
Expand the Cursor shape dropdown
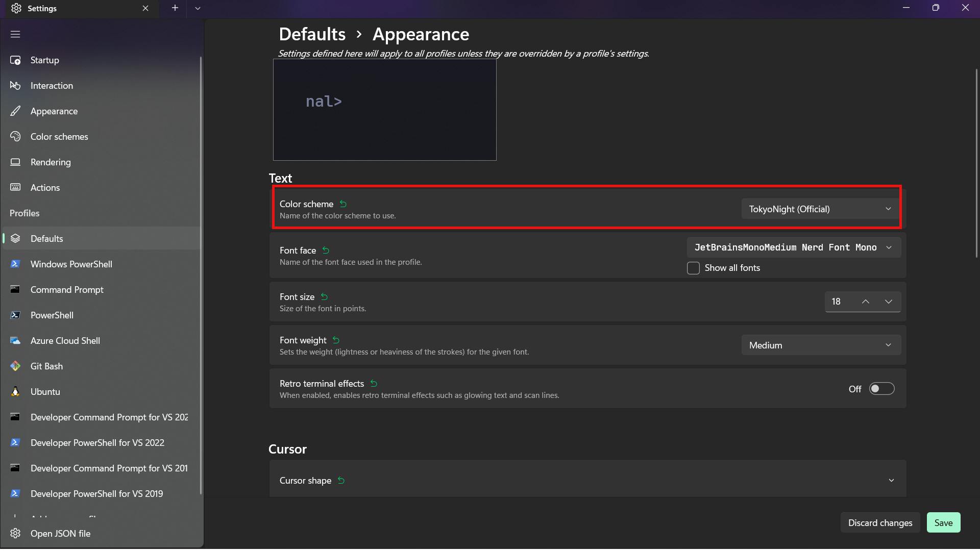click(x=891, y=480)
